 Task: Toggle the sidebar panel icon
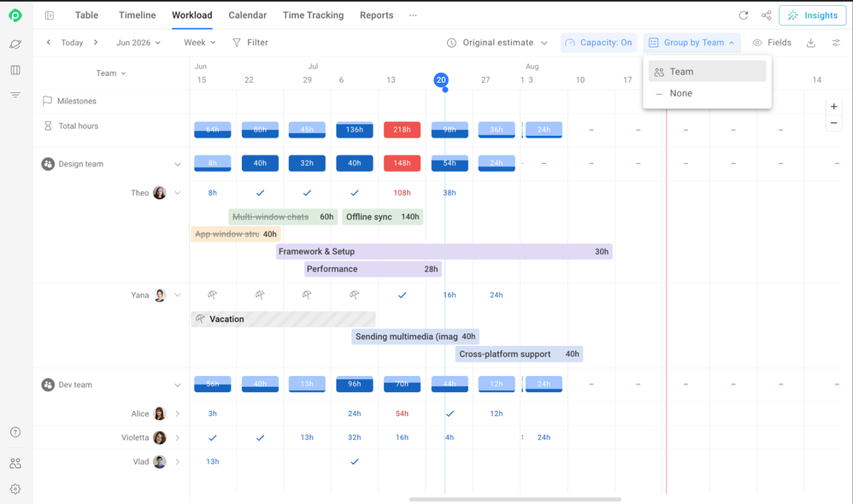pos(50,15)
